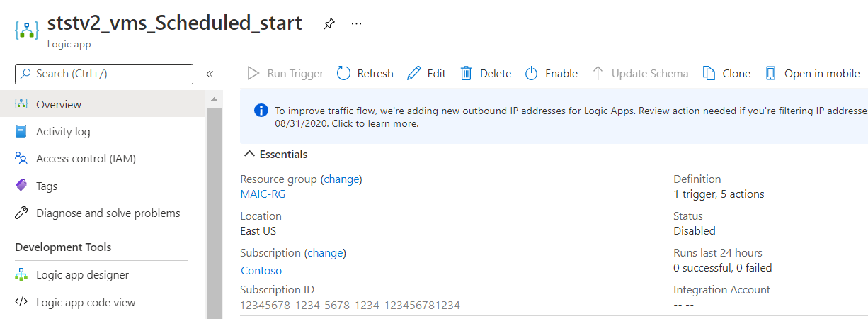The height and width of the screenshot is (319, 868).
Task: Open the Overview menu item
Action: click(59, 104)
